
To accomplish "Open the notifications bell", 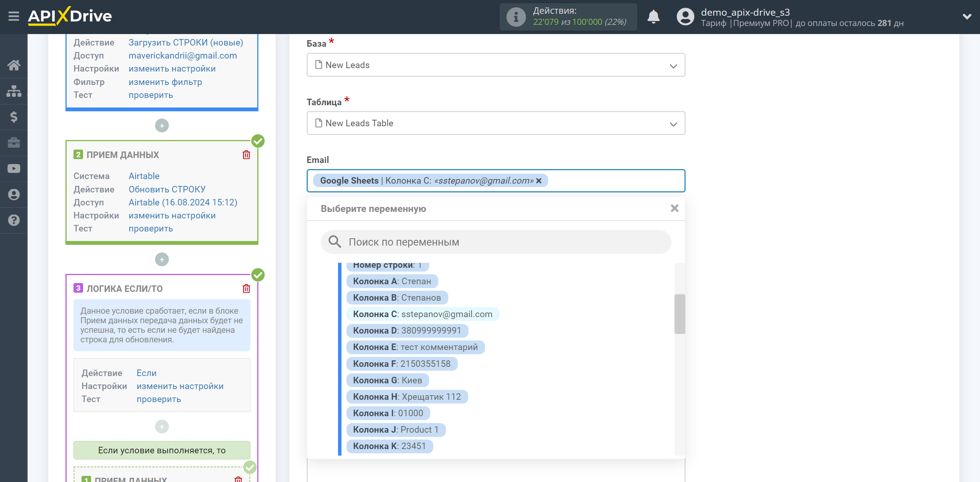I will [653, 17].
